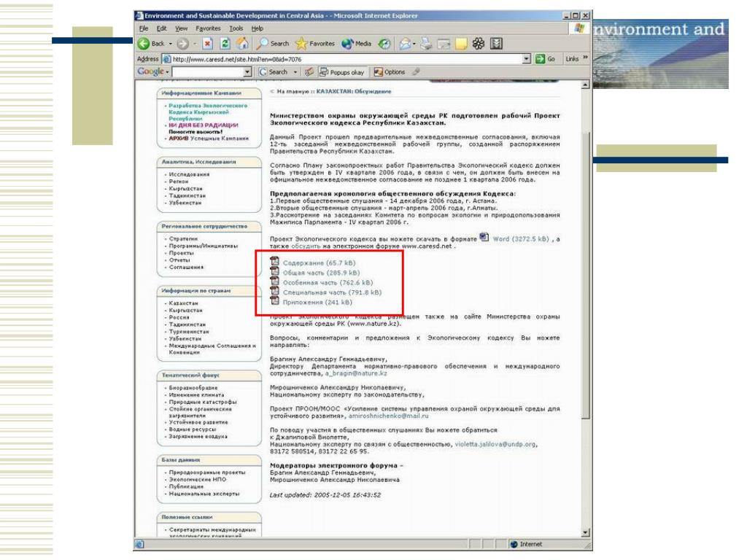Viewport: 747px width, 560px height.
Task: Click inside the Address URL field
Action: [347, 59]
